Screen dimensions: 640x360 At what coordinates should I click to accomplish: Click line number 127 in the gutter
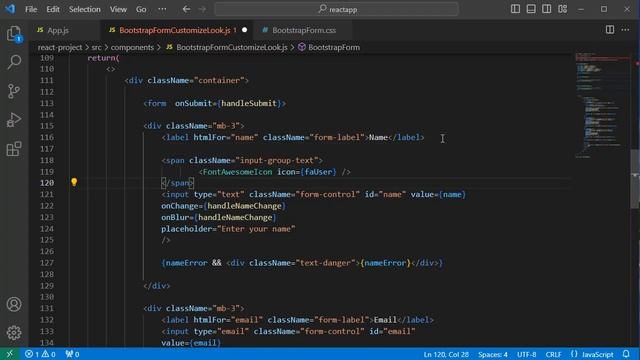coord(47,263)
